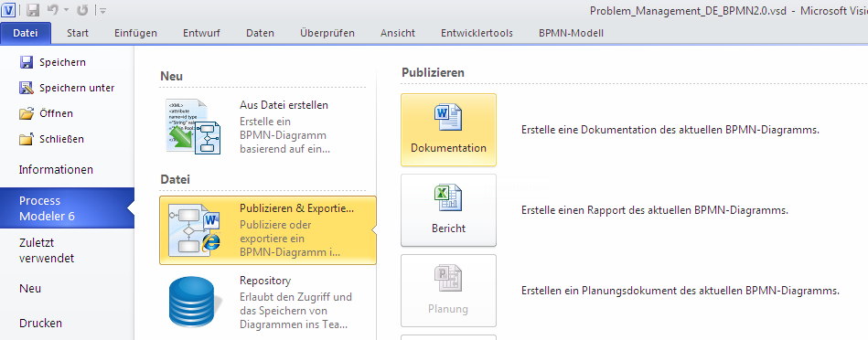
Task: Click text 'Erstellen ein Planungsdokument des aktuellen BPMN-Diagramms.'
Action: pos(680,291)
